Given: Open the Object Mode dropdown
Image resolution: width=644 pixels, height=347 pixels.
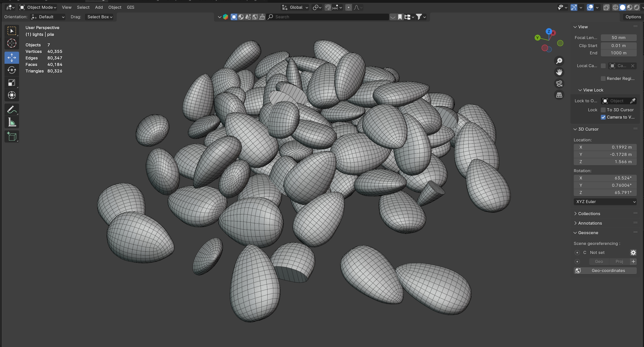Looking at the screenshot, I should pyautogui.click(x=38, y=7).
